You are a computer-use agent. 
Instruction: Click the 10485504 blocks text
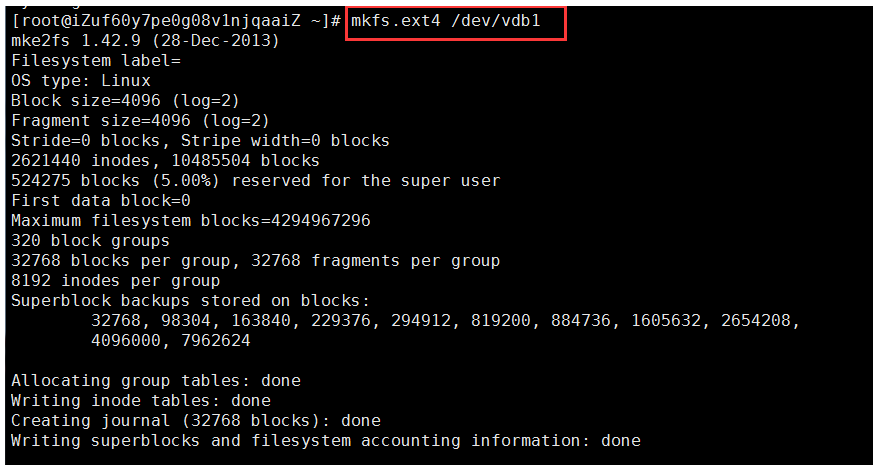tap(245, 161)
